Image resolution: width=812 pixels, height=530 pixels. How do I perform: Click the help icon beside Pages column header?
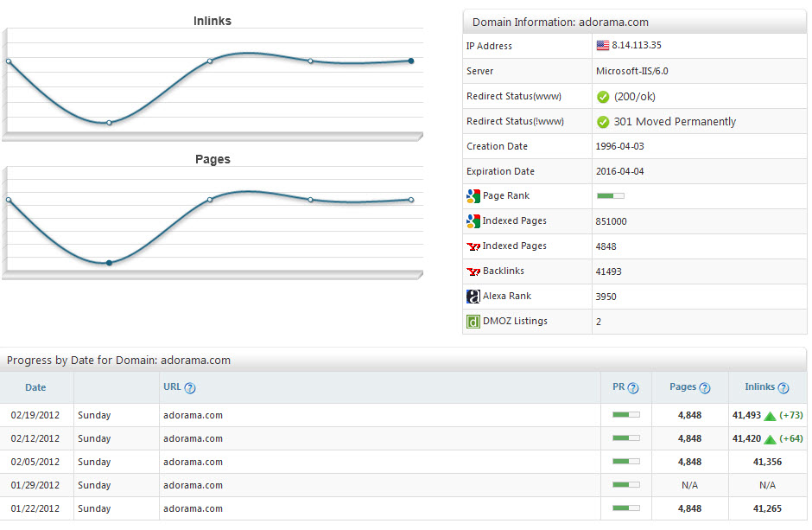(705, 388)
